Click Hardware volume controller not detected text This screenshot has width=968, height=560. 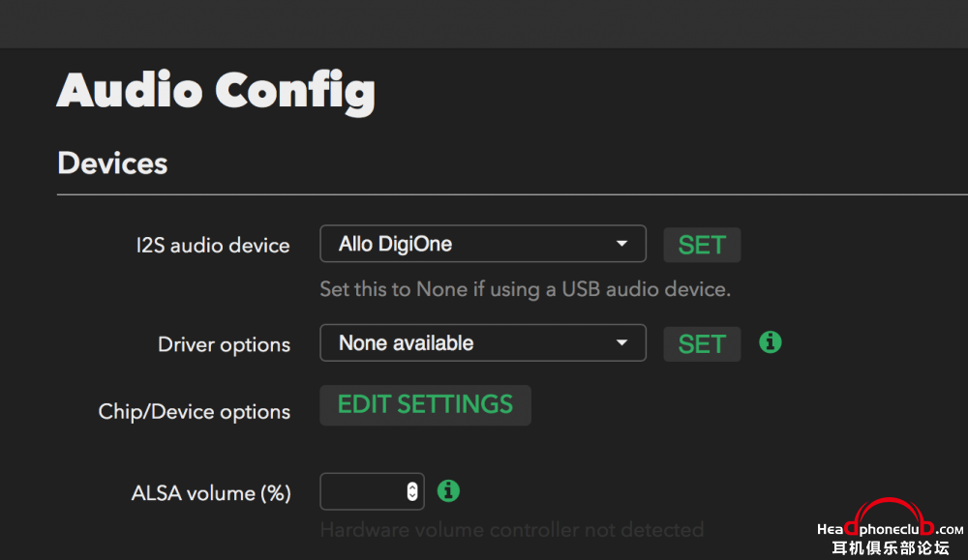pos(512,530)
